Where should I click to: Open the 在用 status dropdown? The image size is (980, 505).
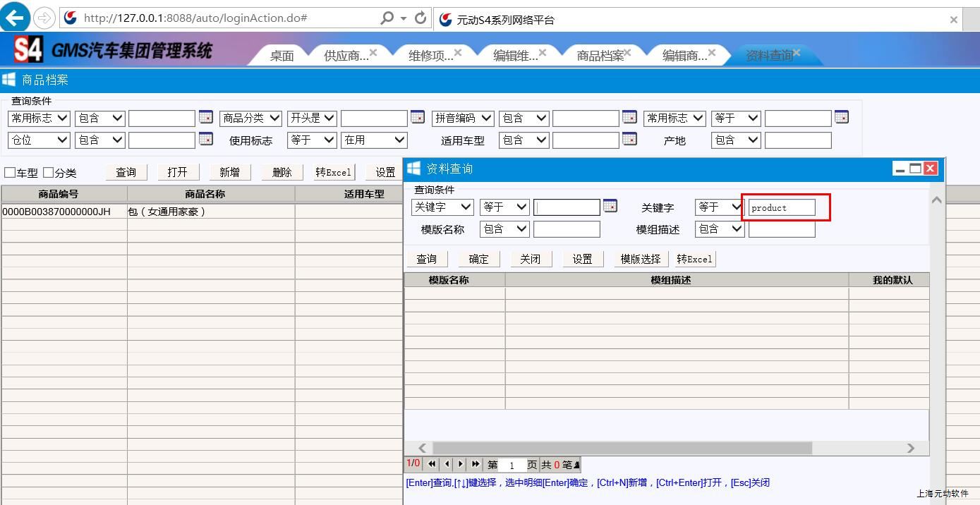pos(374,140)
